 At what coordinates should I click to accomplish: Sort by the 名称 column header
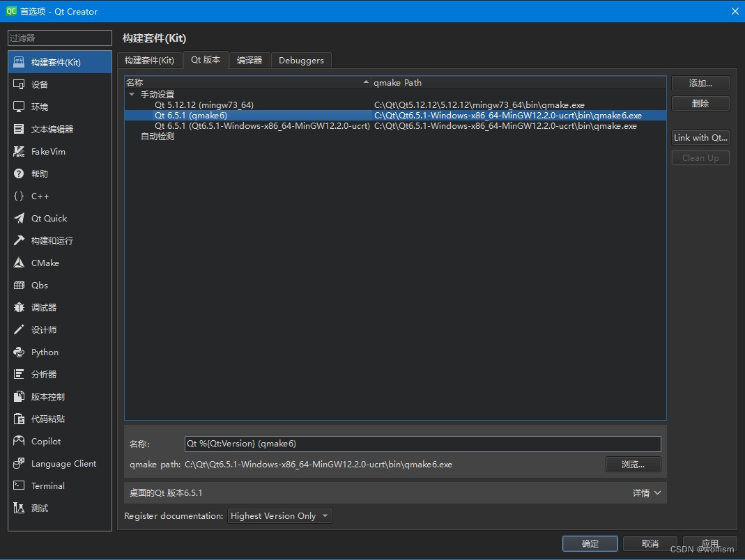point(247,83)
